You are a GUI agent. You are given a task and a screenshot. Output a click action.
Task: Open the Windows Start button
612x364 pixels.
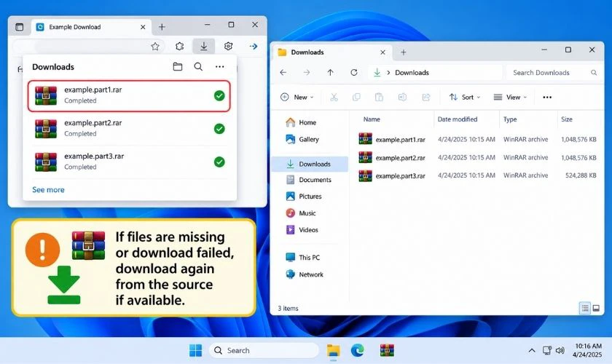[x=195, y=350]
